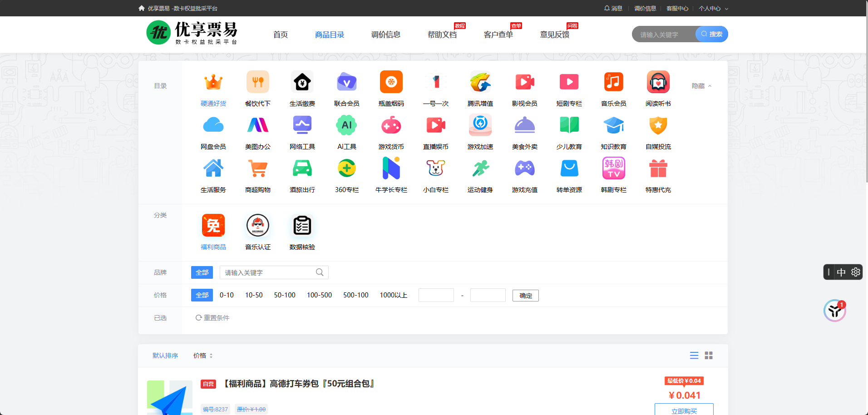Filter price by 0-10 range
868x415 pixels.
click(227, 295)
